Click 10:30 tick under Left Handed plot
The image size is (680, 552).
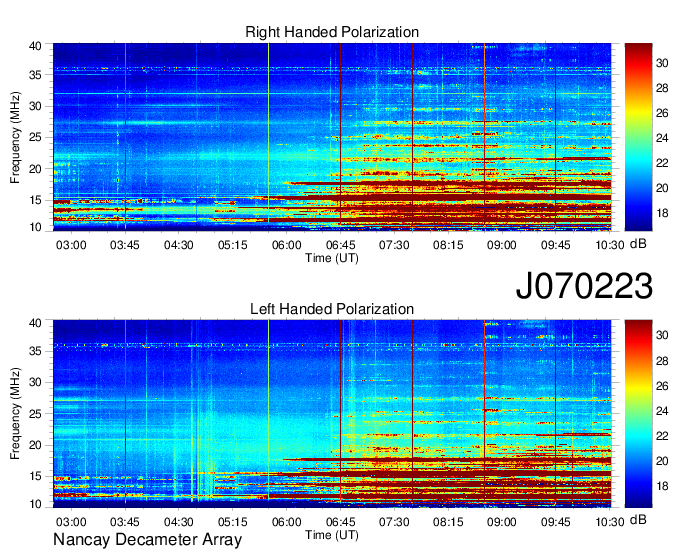click(x=610, y=522)
